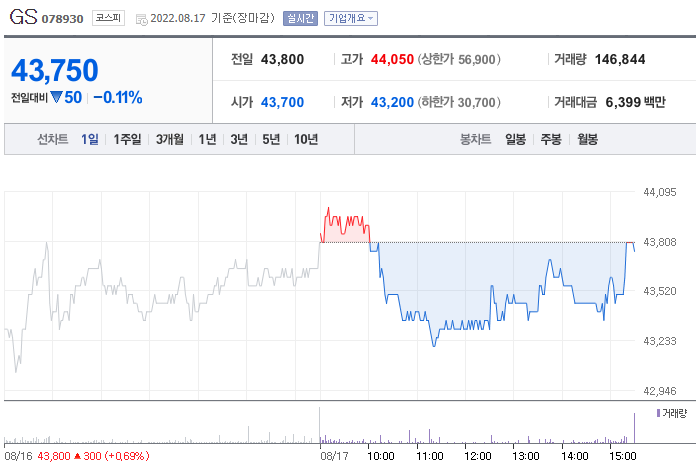Click the 하한가 30,700 text

coord(459,103)
